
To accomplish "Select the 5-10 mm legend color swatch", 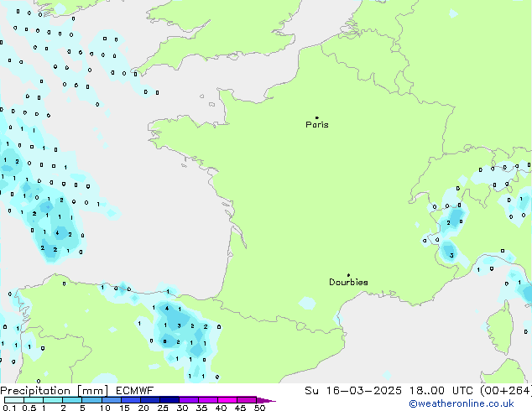I will click(91, 400).
